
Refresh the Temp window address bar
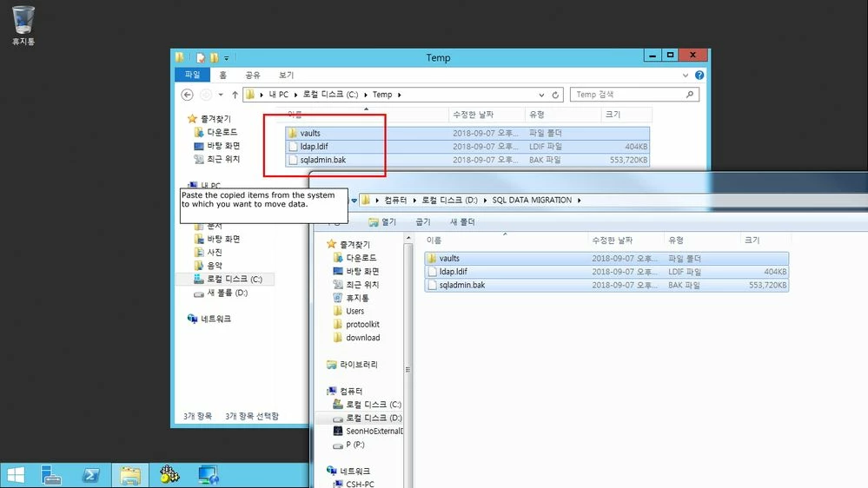pyautogui.click(x=555, y=95)
